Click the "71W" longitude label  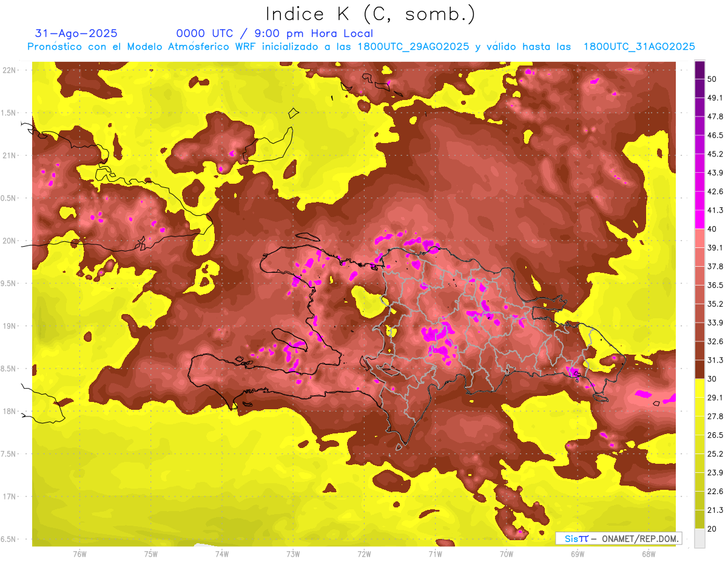click(435, 554)
